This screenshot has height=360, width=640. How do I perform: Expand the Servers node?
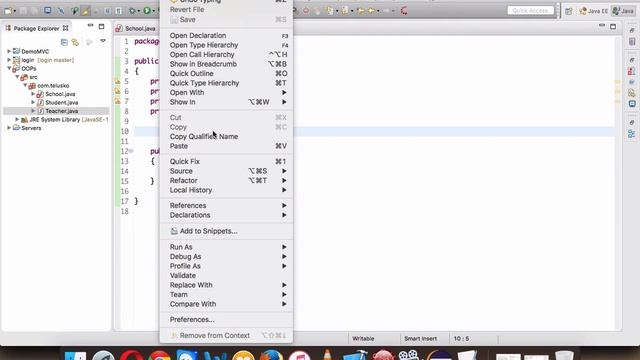click(x=9, y=128)
